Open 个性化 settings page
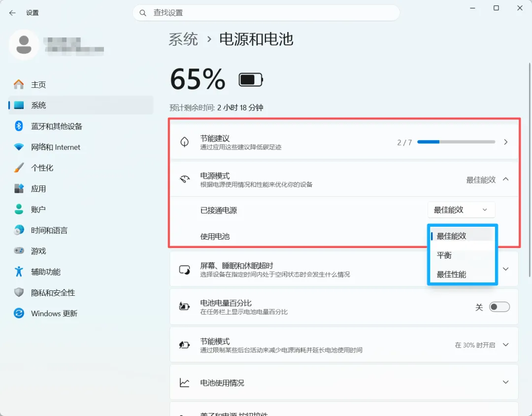The width and height of the screenshot is (532, 416). tap(81, 168)
